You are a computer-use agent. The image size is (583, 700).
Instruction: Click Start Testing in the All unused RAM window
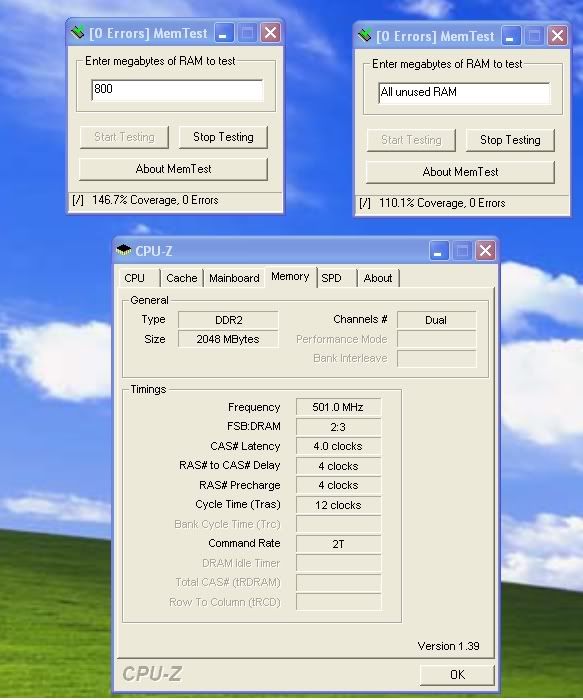(411, 140)
